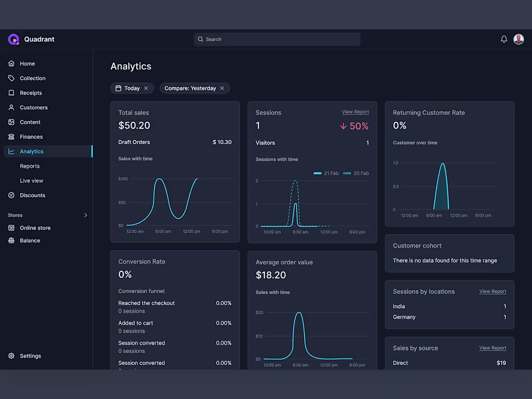Open Discounts via the discount icon

pyautogui.click(x=11, y=195)
